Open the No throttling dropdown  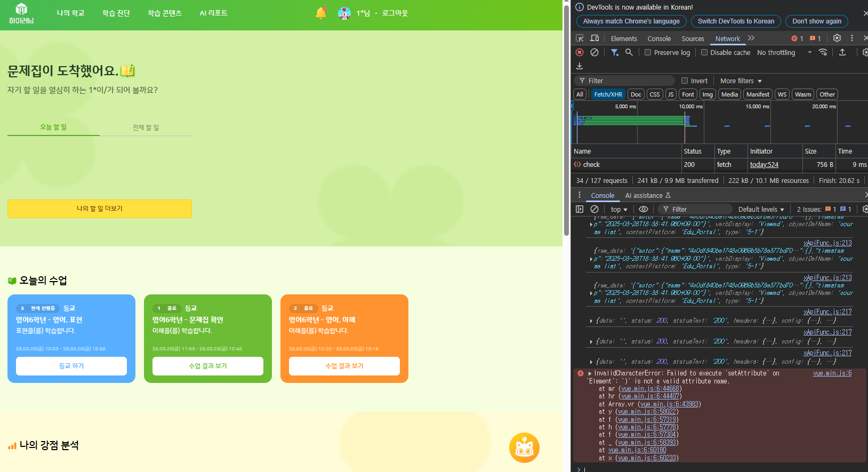784,52
